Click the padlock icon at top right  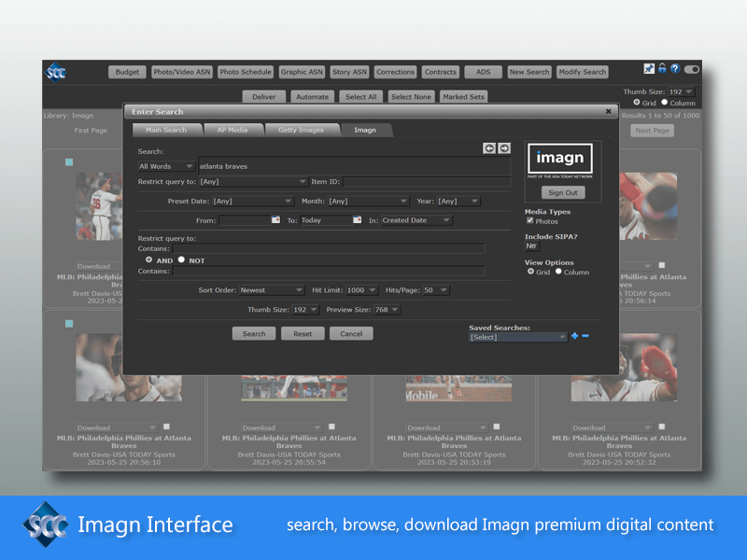(x=662, y=68)
